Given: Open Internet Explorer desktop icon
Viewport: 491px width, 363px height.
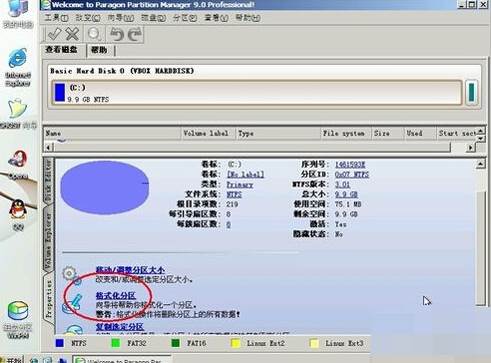Looking at the screenshot, I should 18,67.
